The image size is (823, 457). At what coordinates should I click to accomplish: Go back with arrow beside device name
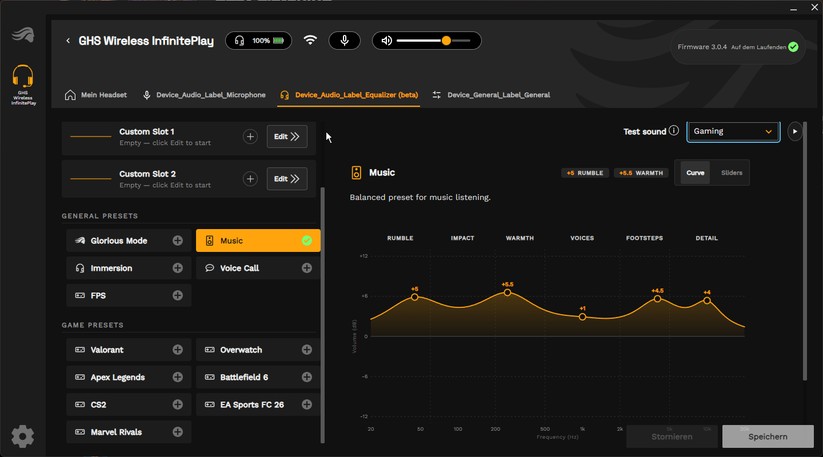tap(68, 40)
